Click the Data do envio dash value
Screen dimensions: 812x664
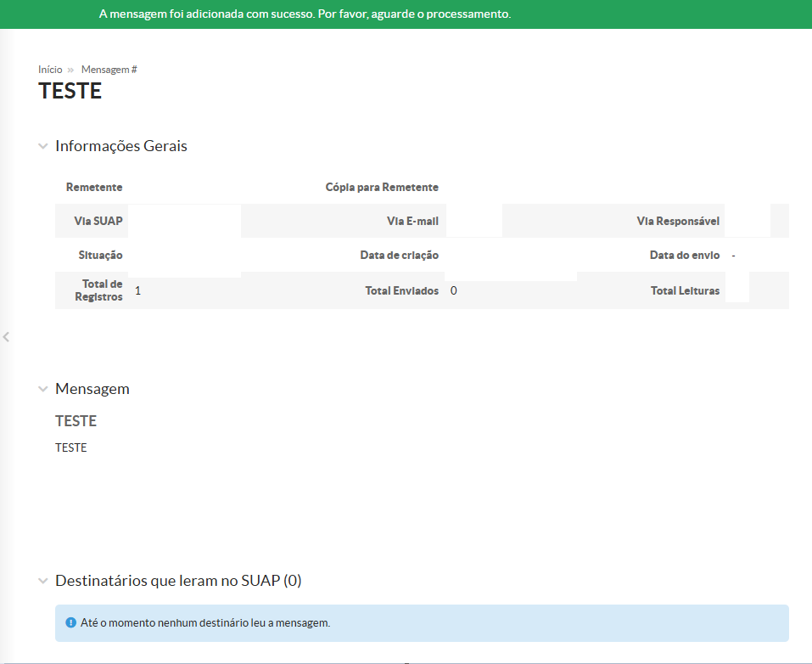(x=733, y=255)
